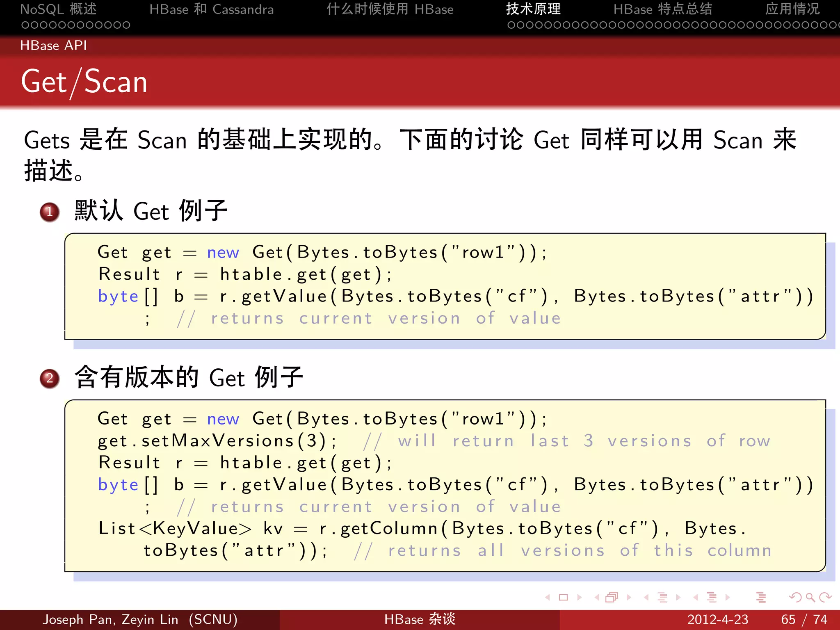Click the go forward curved arrow icon
840x630 pixels.
(826, 597)
